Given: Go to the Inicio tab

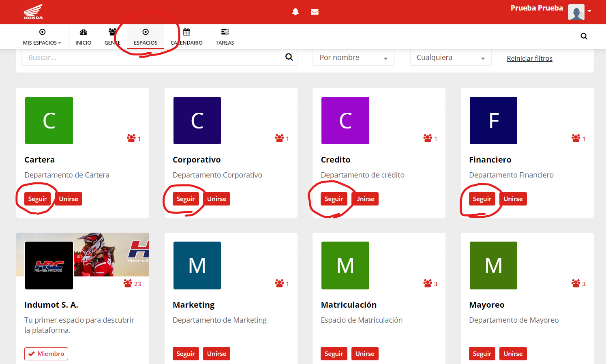Looking at the screenshot, I should 83,37.
